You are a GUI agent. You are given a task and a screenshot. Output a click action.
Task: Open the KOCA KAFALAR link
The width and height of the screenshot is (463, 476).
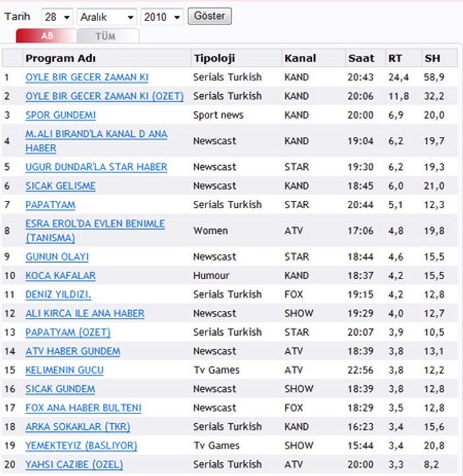pyautogui.click(x=61, y=276)
